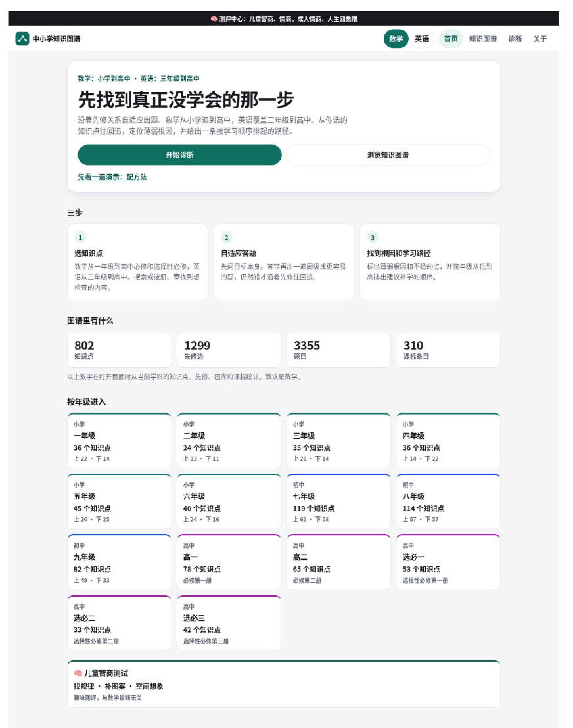The image size is (573, 728).
Task: Open the 四年级 grade card
Action: 448,440
